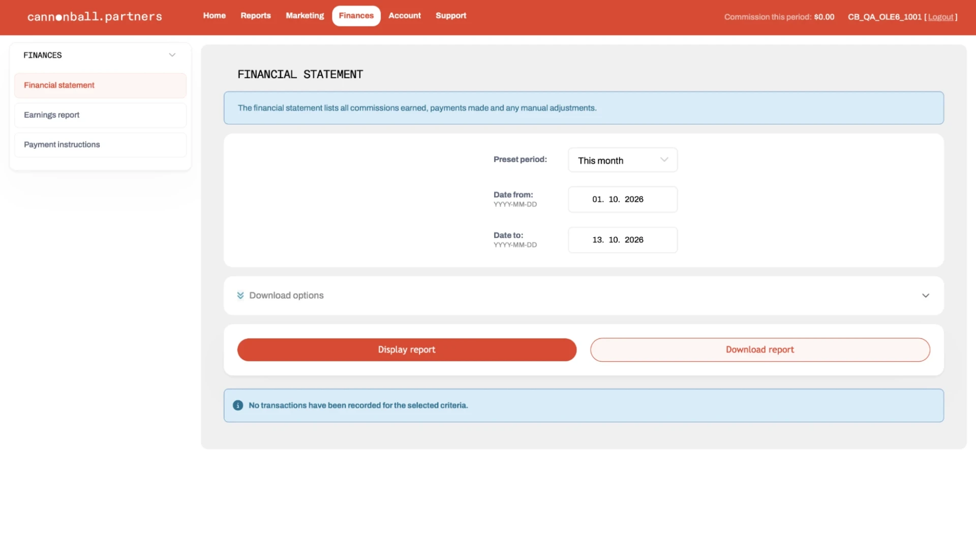Go to the Home menu
This screenshot has height=560, width=976.
point(214,16)
